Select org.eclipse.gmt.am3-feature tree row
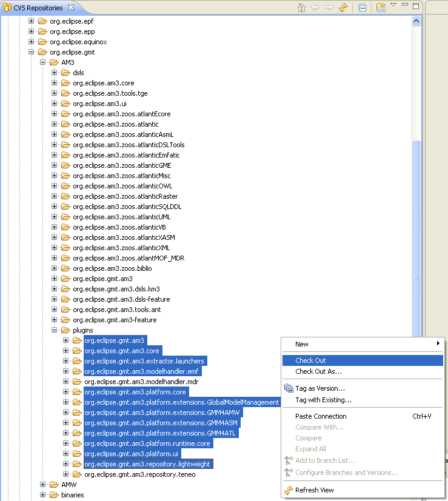This screenshot has height=501, width=448. 115,320
